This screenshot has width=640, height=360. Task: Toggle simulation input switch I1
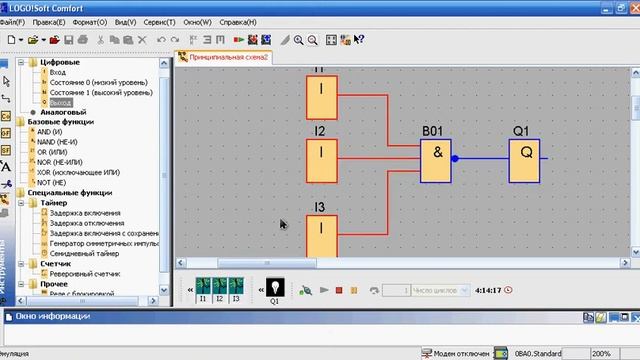click(x=203, y=286)
